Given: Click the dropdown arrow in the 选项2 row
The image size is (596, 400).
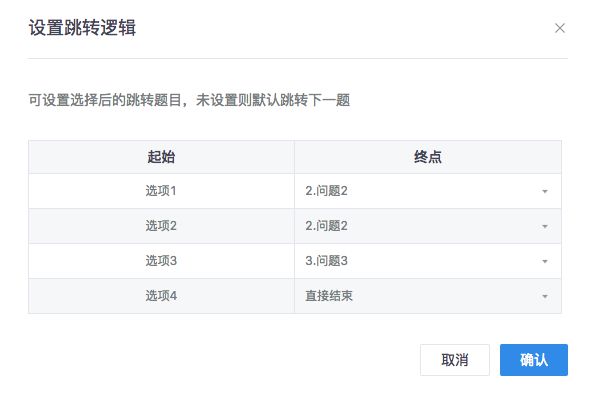Looking at the screenshot, I should (x=545, y=227).
